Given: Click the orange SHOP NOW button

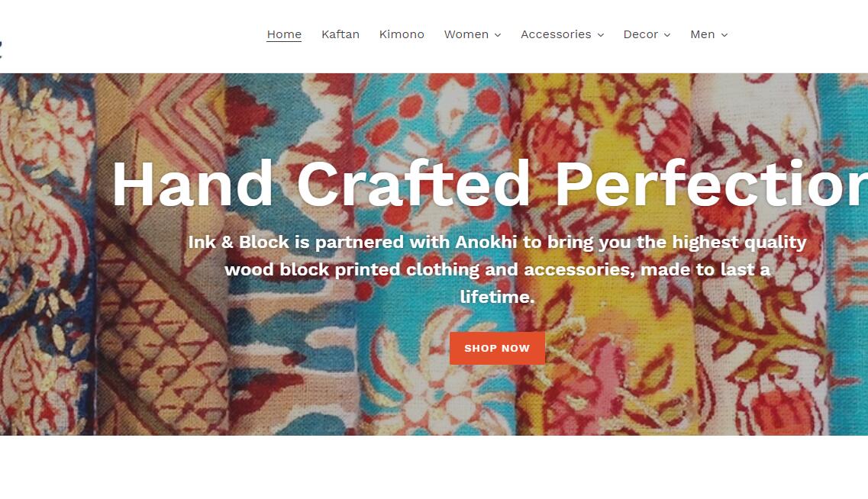Looking at the screenshot, I should click(497, 348).
